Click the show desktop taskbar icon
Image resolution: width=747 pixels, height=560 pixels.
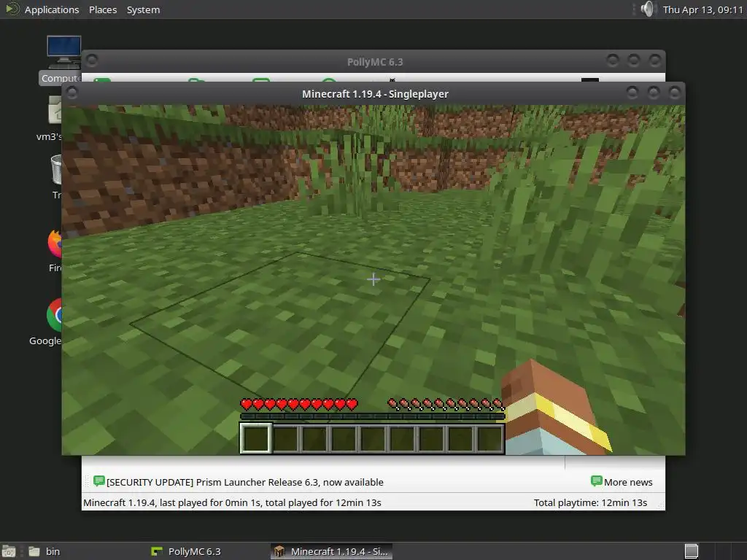(x=9, y=551)
